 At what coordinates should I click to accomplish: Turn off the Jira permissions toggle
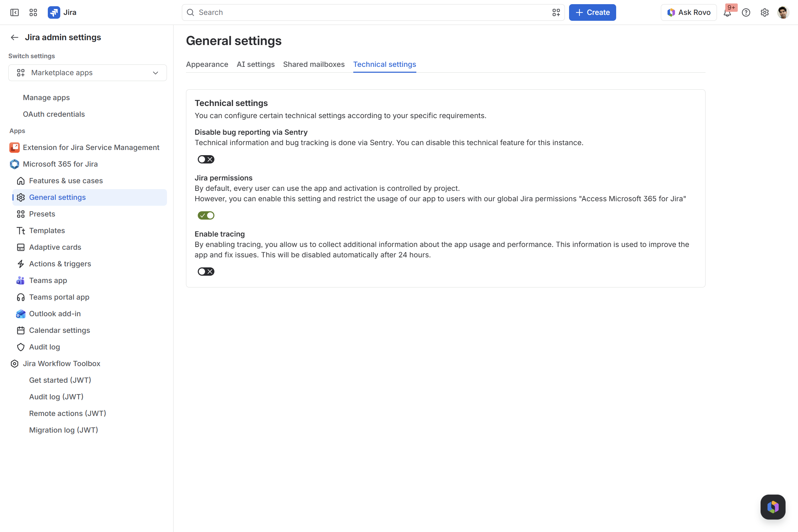[206, 215]
